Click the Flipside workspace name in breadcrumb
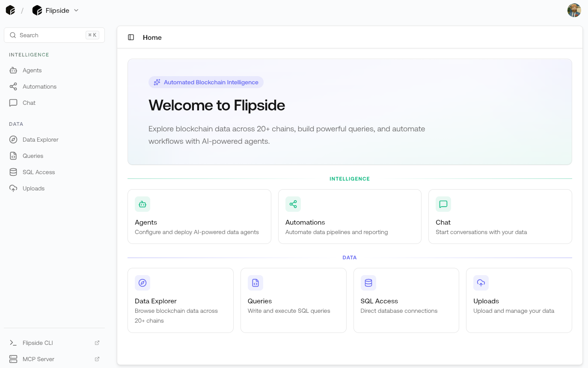 (57, 10)
